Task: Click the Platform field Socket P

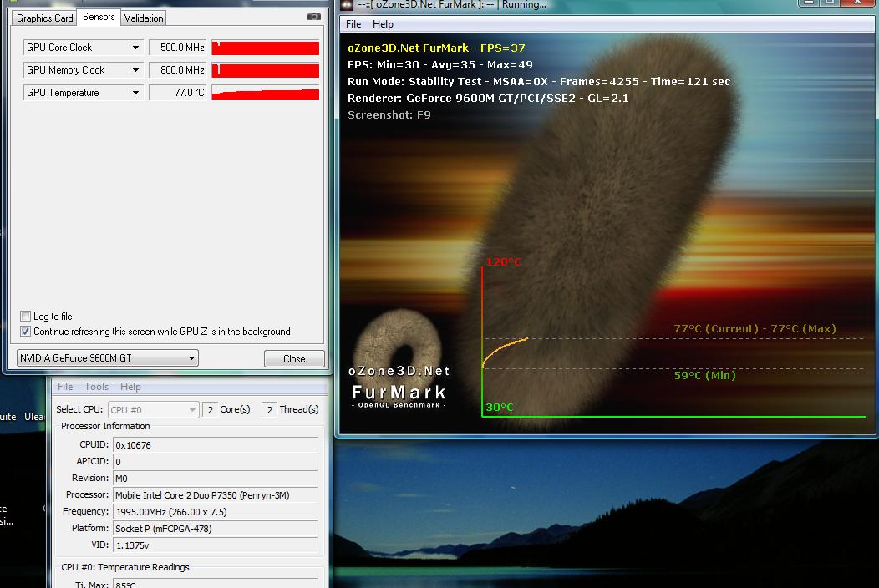Action: click(x=216, y=529)
